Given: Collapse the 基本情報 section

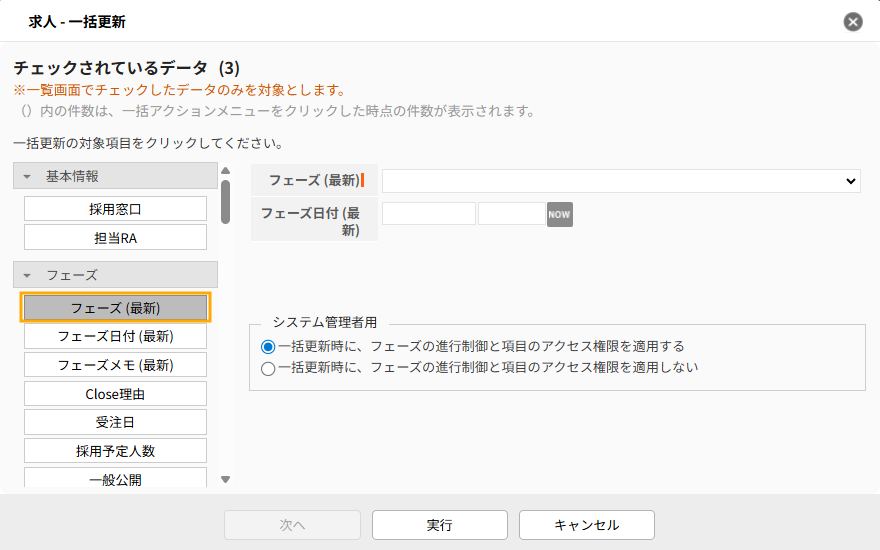Looking at the screenshot, I should [x=115, y=176].
